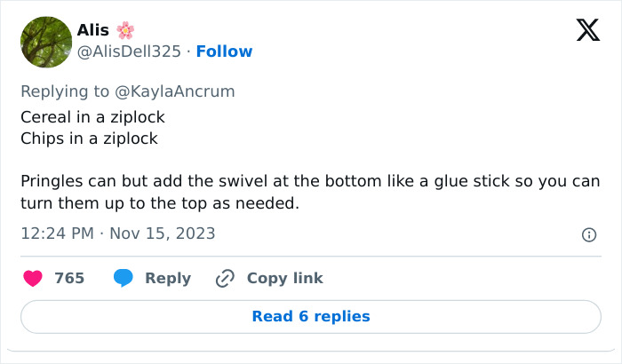Open Read 6 replies
The height and width of the screenshot is (364, 622).
(311, 316)
